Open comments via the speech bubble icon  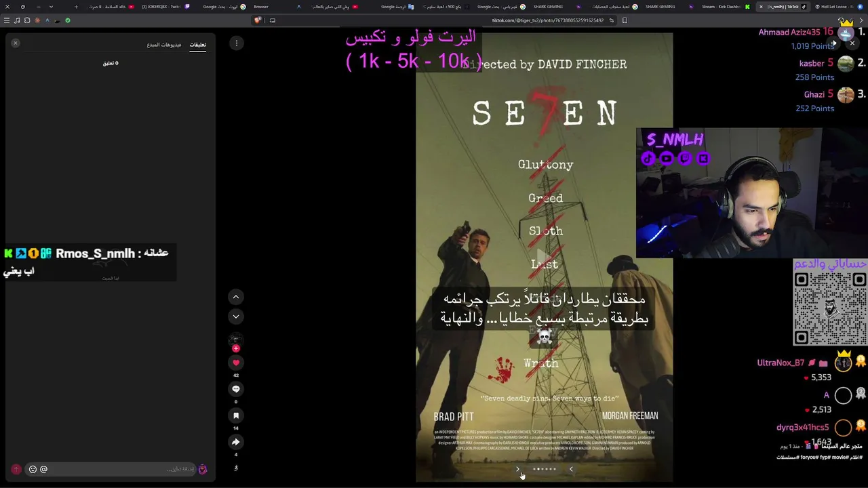click(236, 389)
